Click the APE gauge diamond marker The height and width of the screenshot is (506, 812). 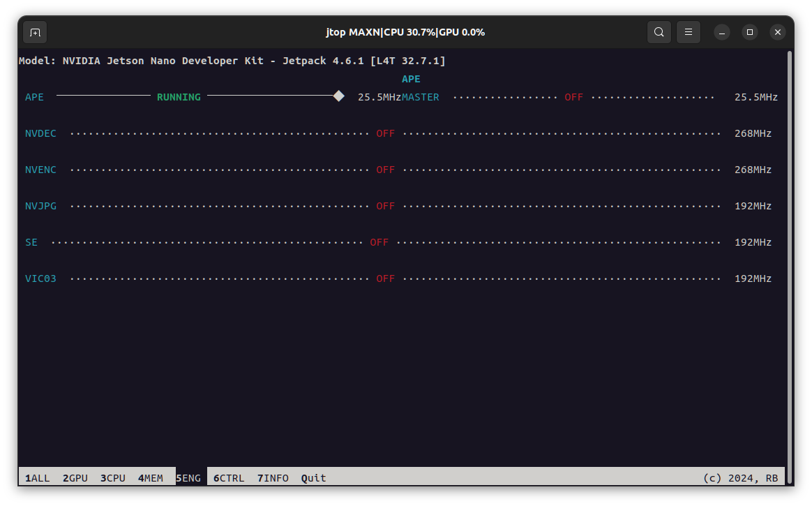338,96
